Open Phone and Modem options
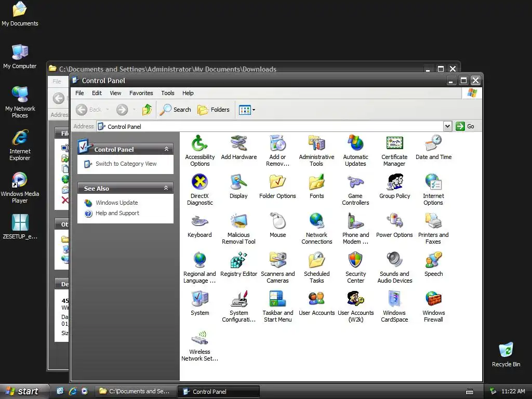This screenshot has height=399, width=532. point(355,229)
